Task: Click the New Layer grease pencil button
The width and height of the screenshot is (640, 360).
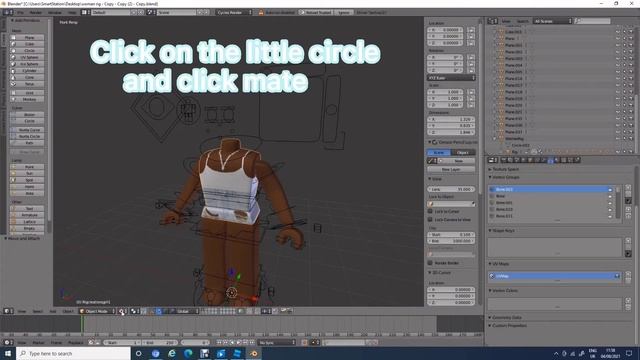Action: click(451, 169)
